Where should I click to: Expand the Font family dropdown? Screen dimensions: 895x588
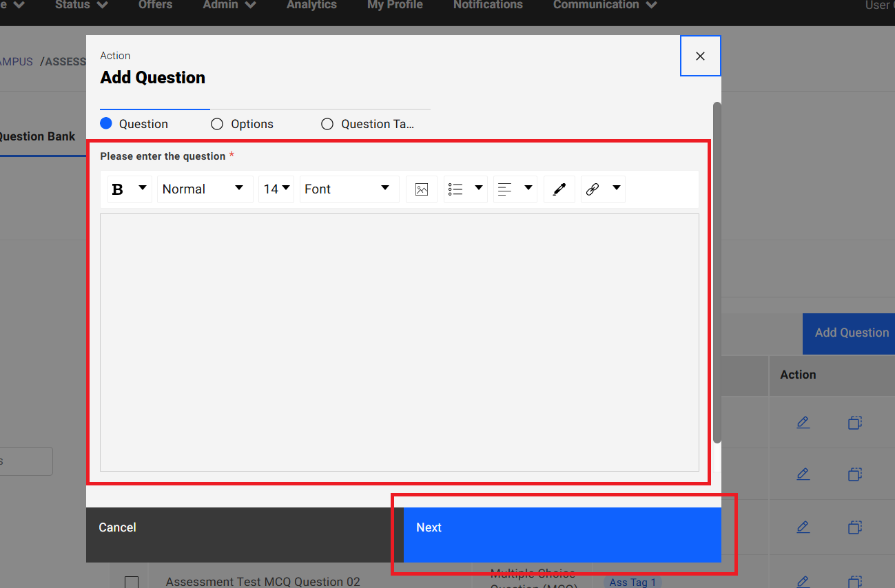(x=349, y=189)
